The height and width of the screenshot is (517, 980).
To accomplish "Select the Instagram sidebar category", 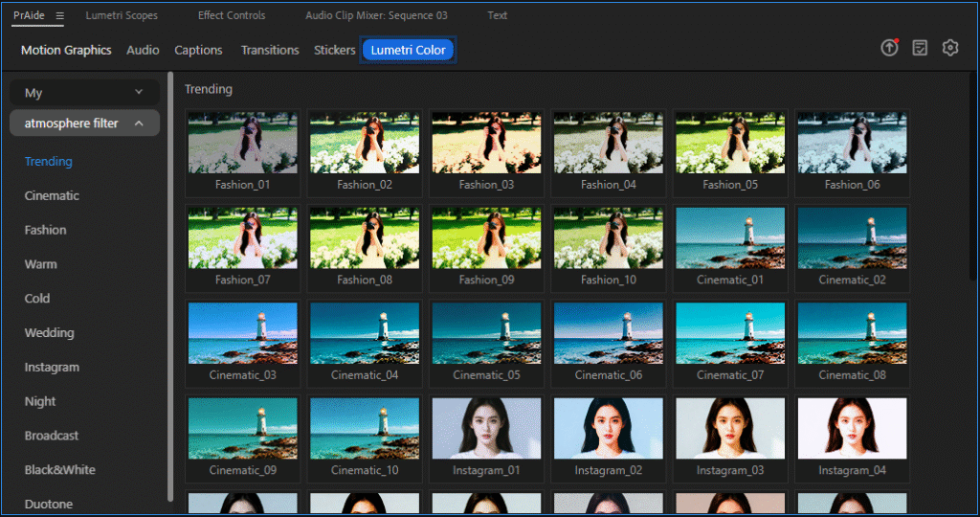I will (x=52, y=367).
